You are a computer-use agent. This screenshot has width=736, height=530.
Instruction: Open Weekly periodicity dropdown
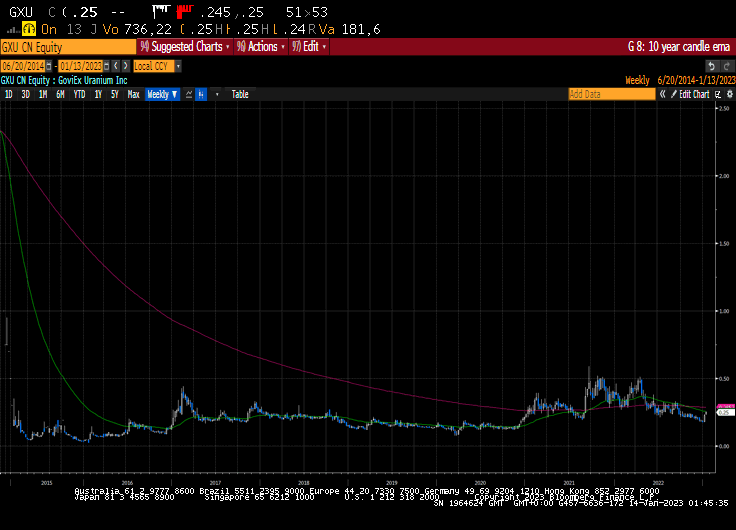coord(162,94)
